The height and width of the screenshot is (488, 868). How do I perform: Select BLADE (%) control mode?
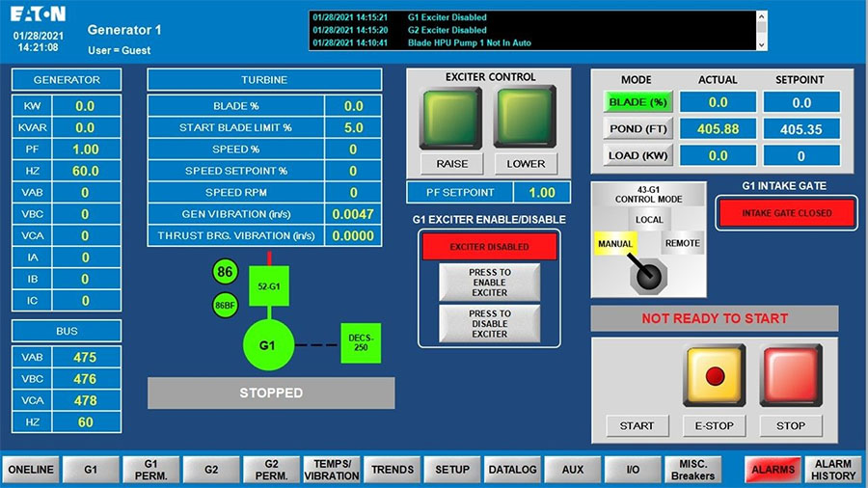[x=637, y=101]
